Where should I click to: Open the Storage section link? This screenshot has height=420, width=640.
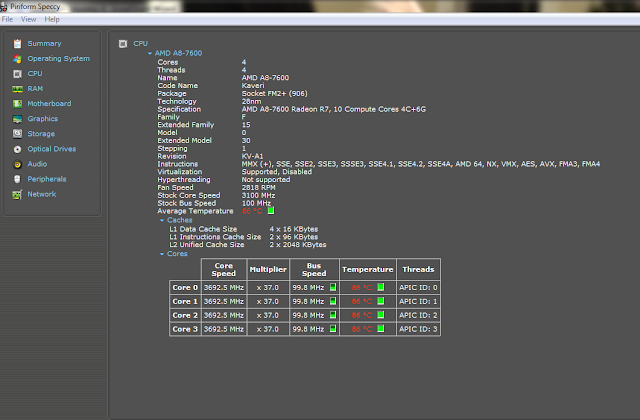pyautogui.click(x=41, y=134)
